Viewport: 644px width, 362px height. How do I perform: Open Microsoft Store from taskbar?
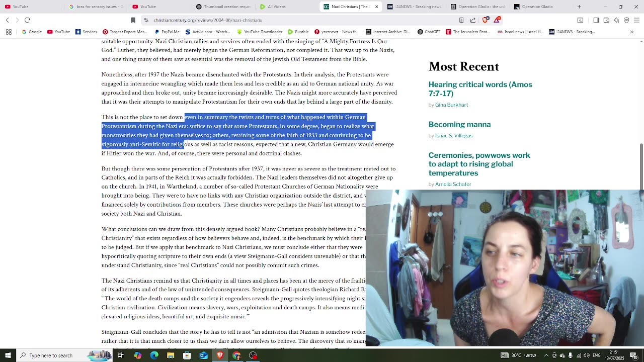[187, 355]
